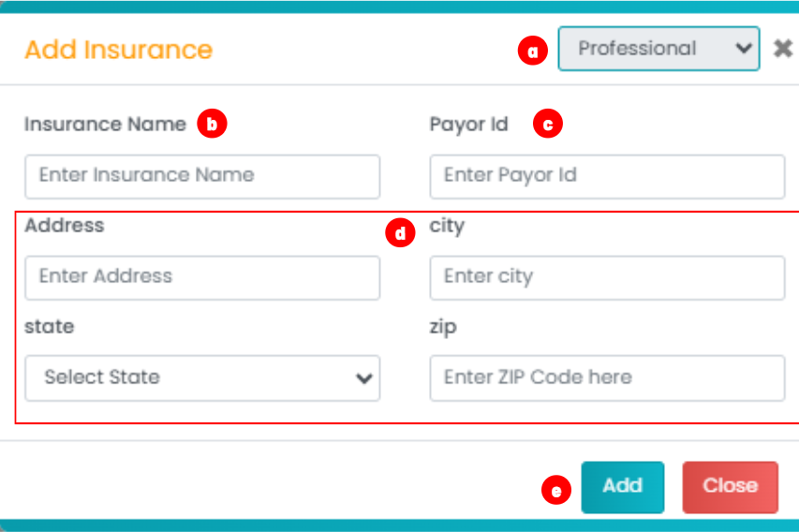Image resolution: width=799 pixels, height=532 pixels.
Task: Click the red marker labeled d
Action: [400, 233]
